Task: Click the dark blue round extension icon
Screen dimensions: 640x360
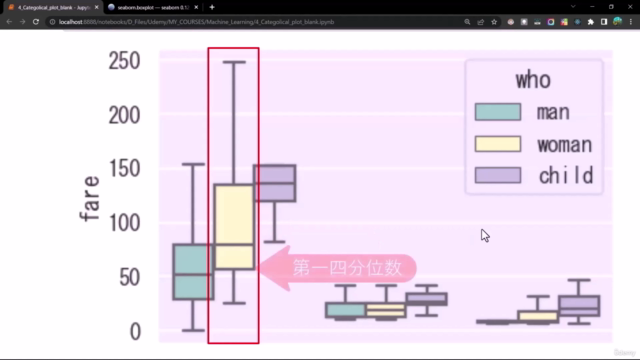Action: 578,22
